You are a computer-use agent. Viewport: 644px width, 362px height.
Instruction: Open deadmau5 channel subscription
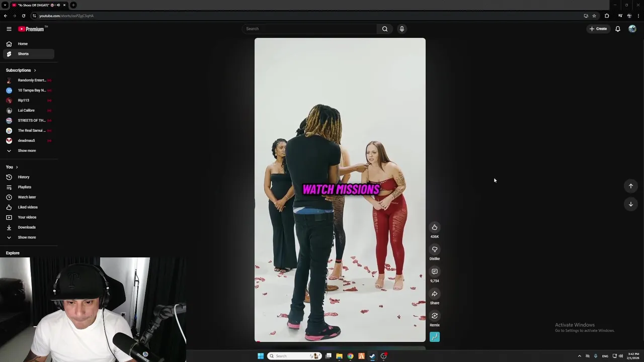click(x=29, y=141)
